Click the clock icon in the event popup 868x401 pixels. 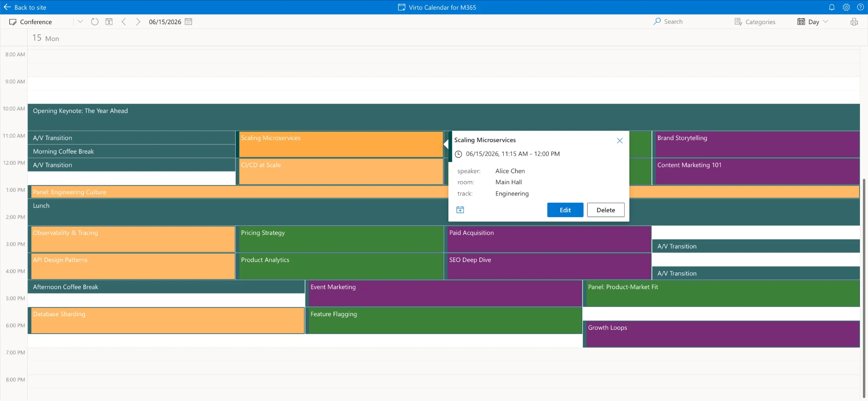tap(458, 154)
